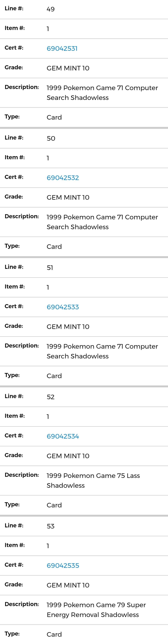Click the Cert # label in line 50
This screenshot has width=168, height=644.
(x=14, y=177)
